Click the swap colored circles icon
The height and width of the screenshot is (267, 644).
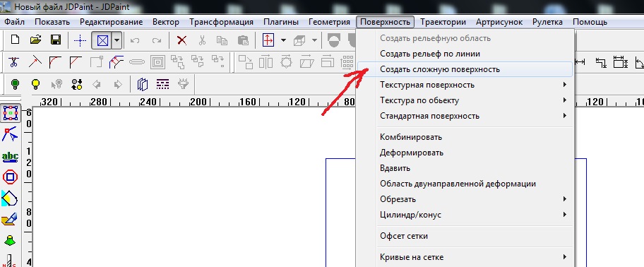pos(77,84)
